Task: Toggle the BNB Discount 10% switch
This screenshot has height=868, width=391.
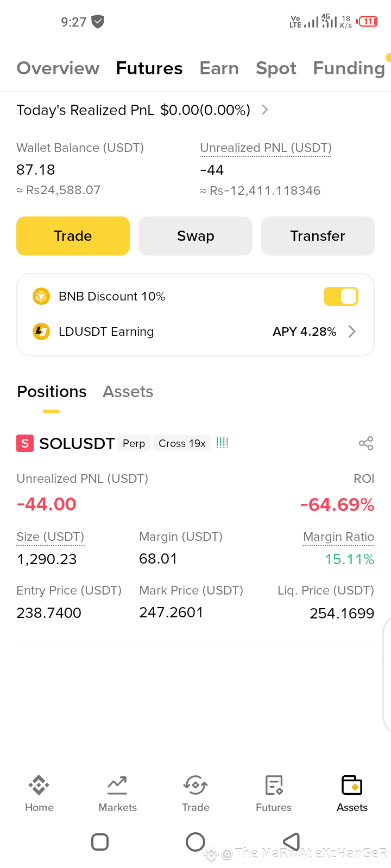Action: tap(340, 296)
